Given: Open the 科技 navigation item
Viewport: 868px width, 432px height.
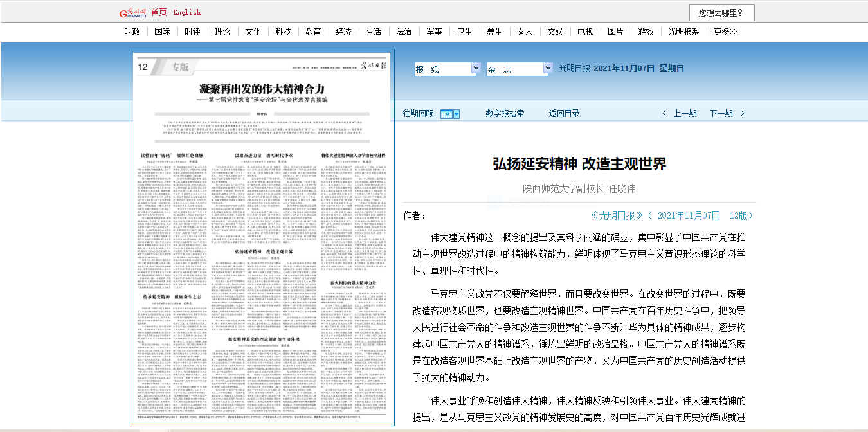Looking at the screenshot, I should [x=283, y=32].
